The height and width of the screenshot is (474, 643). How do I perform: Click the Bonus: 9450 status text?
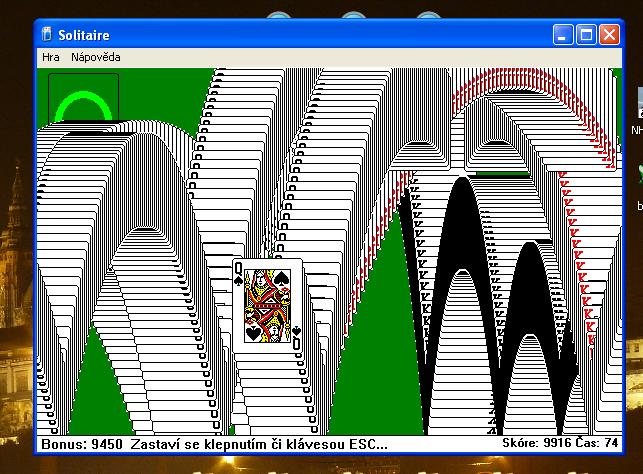82,444
